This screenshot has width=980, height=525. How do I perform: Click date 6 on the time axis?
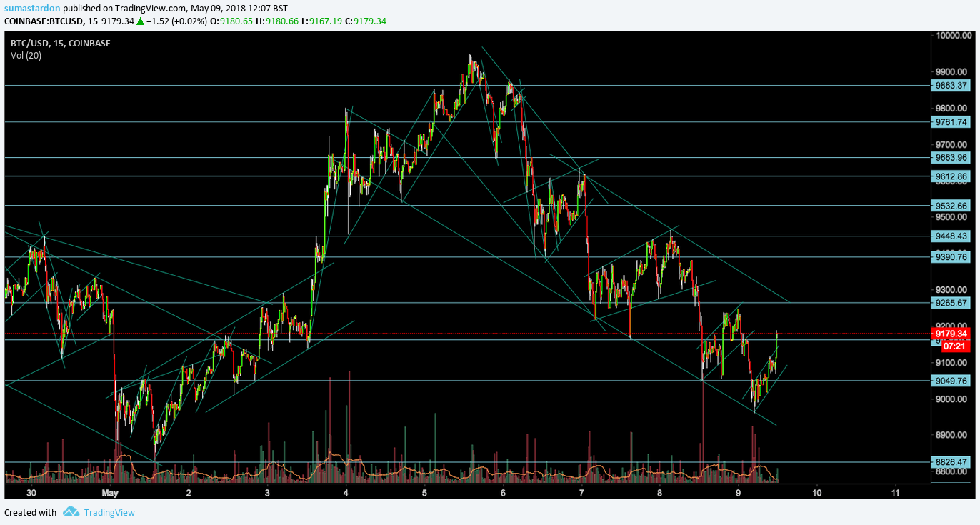(x=503, y=493)
